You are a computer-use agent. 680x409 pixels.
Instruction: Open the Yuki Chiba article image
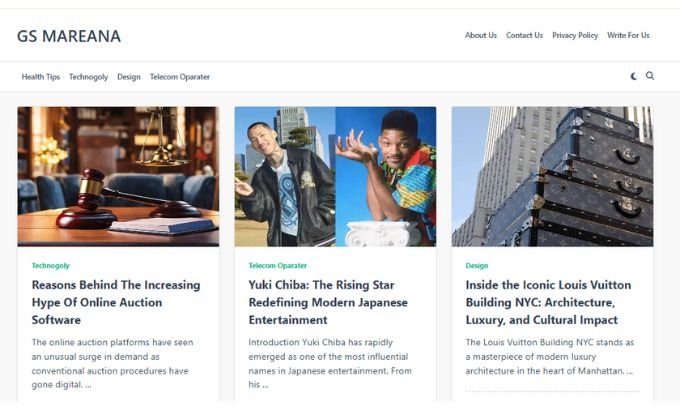335,177
